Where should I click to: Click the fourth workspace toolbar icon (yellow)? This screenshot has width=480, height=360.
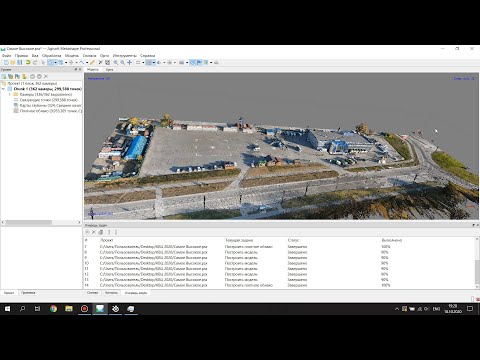click(24, 76)
